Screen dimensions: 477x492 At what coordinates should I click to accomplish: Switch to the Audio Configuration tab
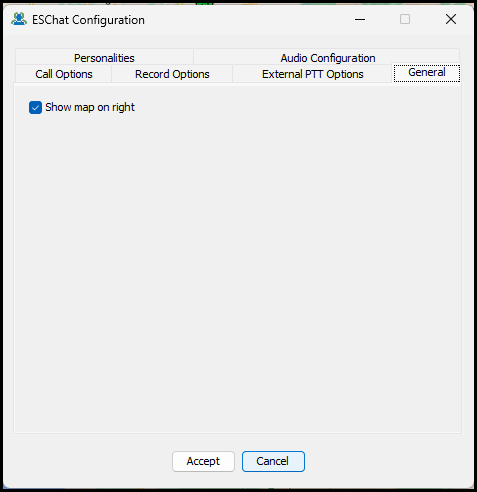point(327,58)
